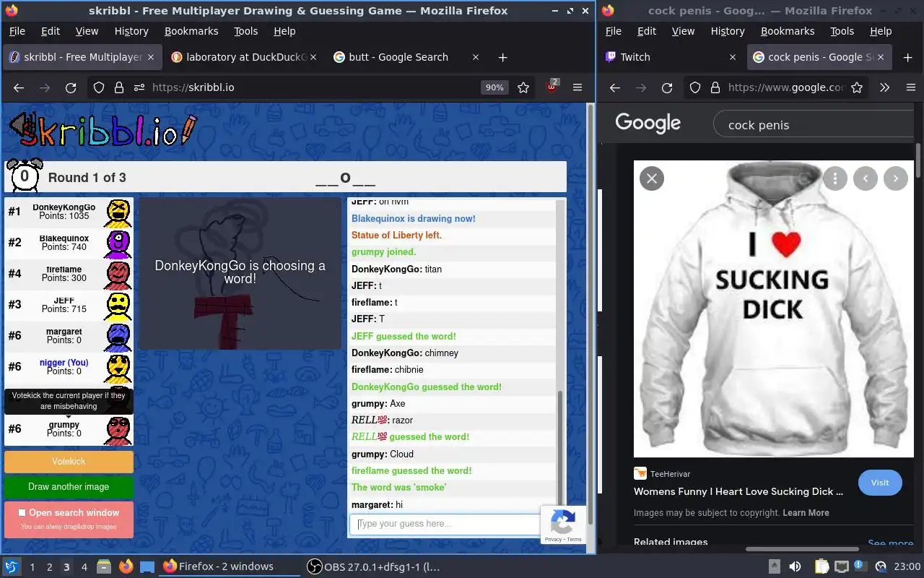Open a new tab in the skribbl window
Image resolution: width=924 pixels, height=578 pixels.
tap(503, 57)
